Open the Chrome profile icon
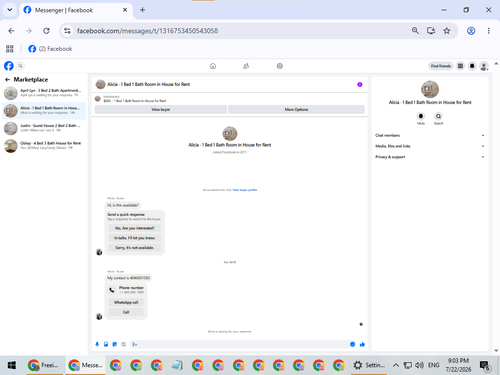500x375 pixels. point(471,31)
